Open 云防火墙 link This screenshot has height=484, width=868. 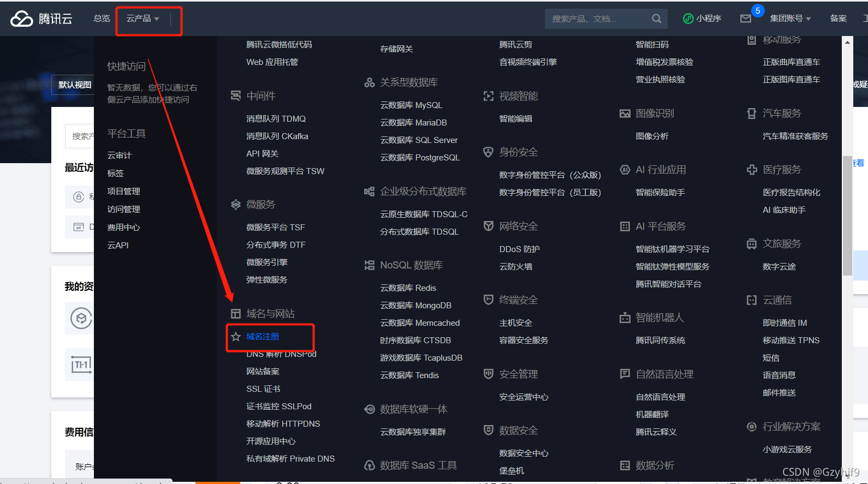(x=515, y=267)
